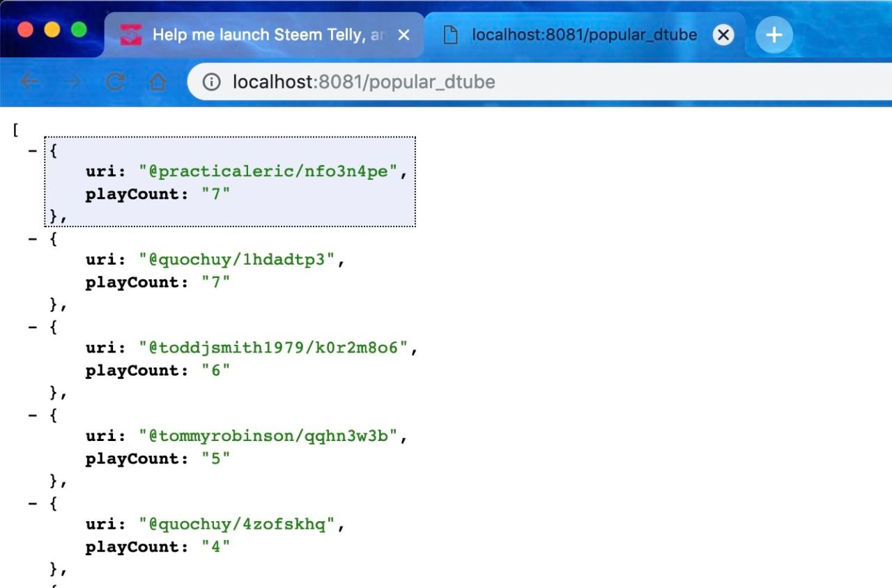Screen dimensions: 892x588
Task: Click the opening array bracket at top
Action: [15, 130]
